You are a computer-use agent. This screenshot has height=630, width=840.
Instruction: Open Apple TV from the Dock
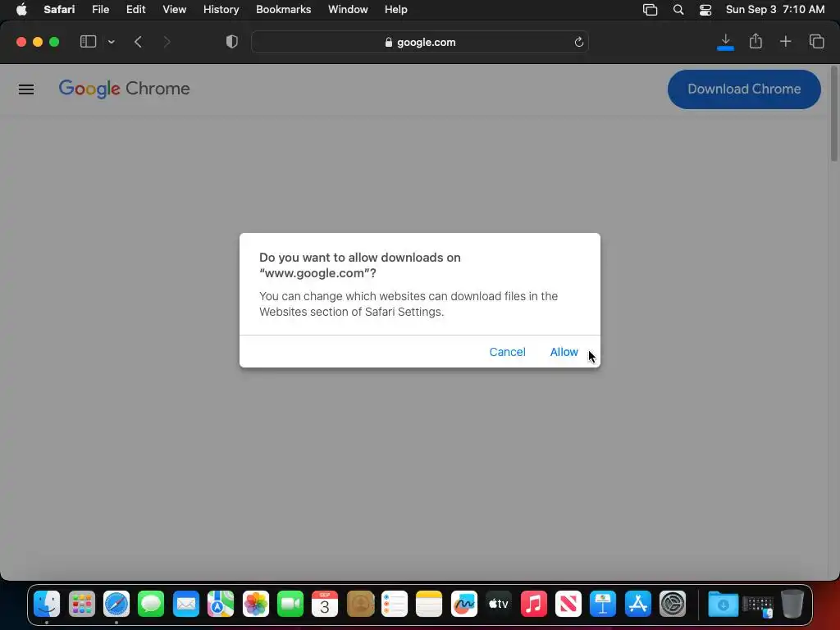tap(499, 604)
